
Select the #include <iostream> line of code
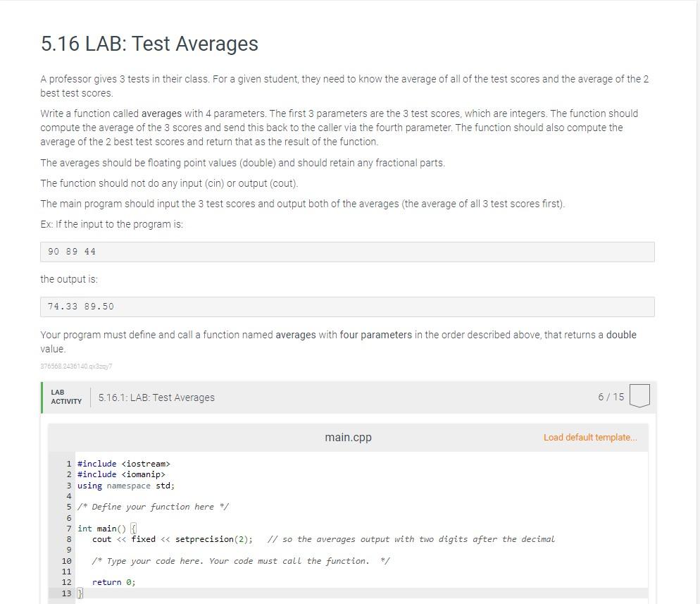[x=124, y=464]
